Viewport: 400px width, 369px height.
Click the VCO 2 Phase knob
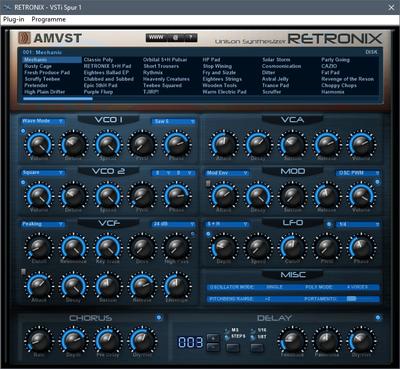[x=176, y=196]
